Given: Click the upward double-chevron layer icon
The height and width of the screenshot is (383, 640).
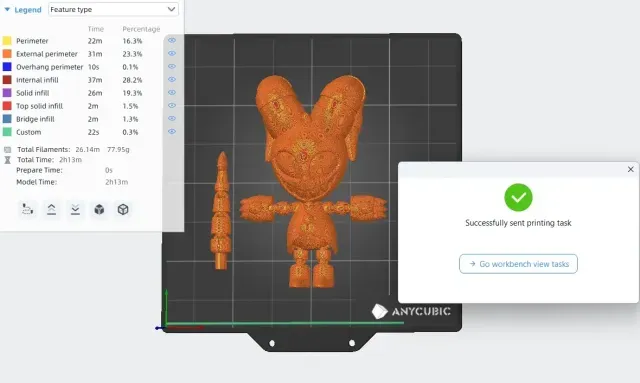Looking at the screenshot, I should (x=51, y=209).
